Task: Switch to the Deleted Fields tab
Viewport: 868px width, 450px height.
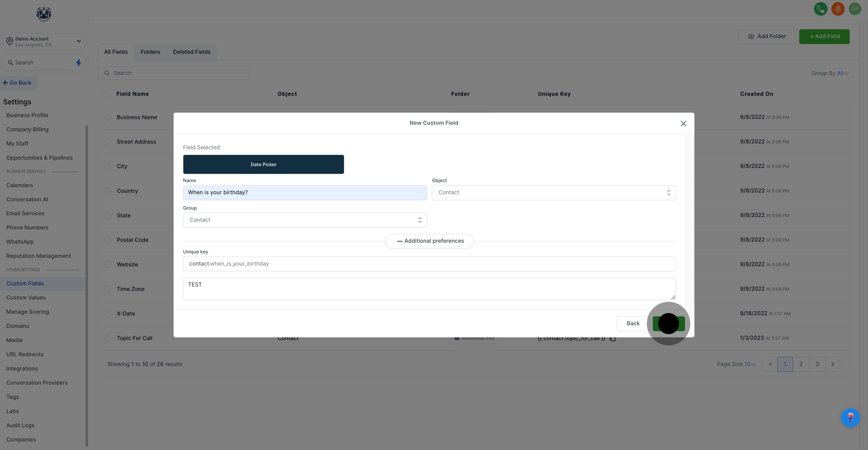Action: (191, 52)
